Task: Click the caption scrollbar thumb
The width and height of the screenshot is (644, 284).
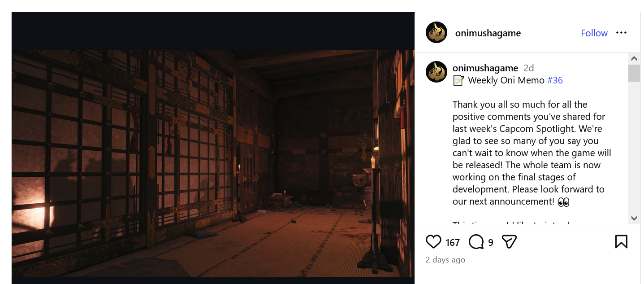Action: (x=634, y=73)
